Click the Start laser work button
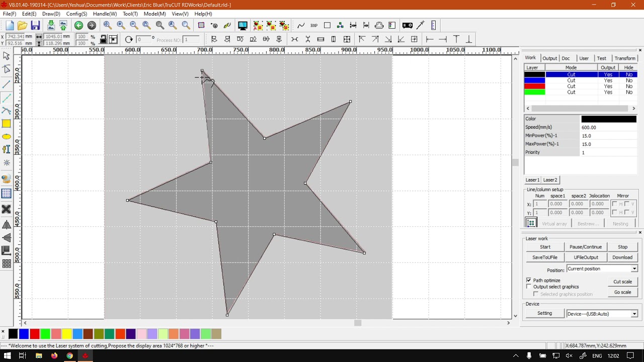The image size is (644, 362). [x=545, y=247]
